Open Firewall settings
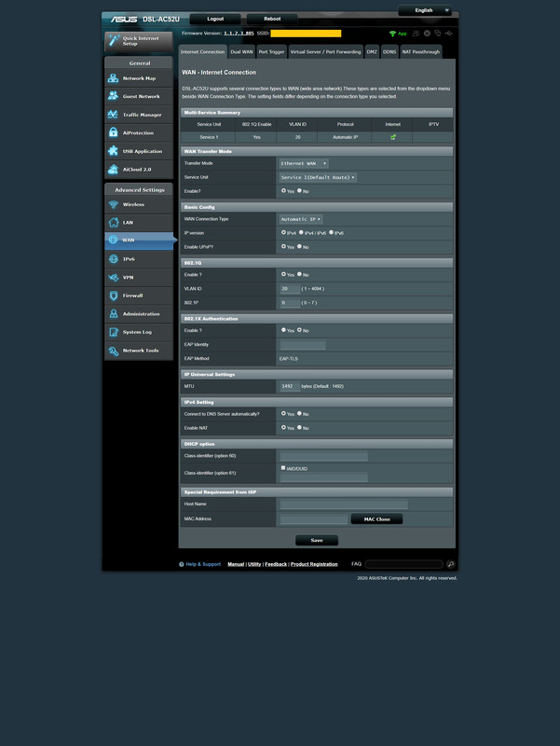560x746 pixels. point(138,296)
